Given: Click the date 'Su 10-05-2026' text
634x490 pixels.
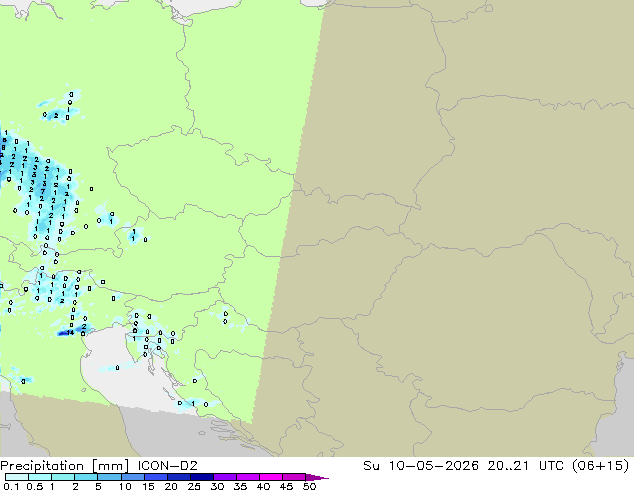Looking at the screenshot, I should pos(421,466).
